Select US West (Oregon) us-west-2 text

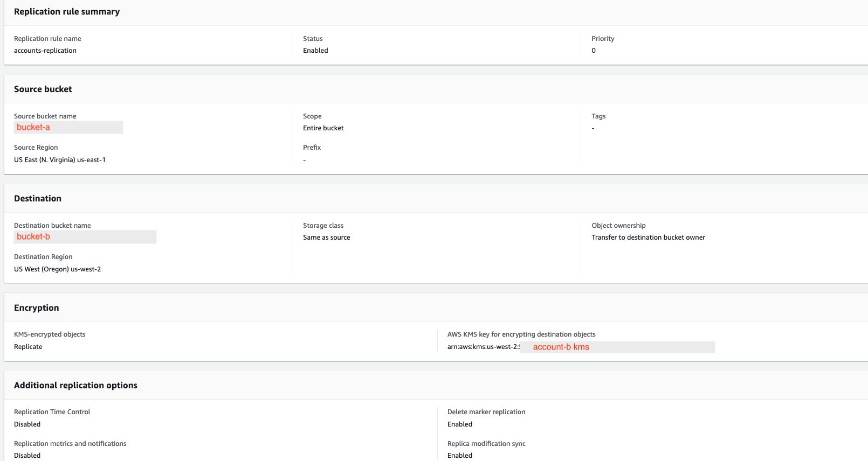(58, 269)
